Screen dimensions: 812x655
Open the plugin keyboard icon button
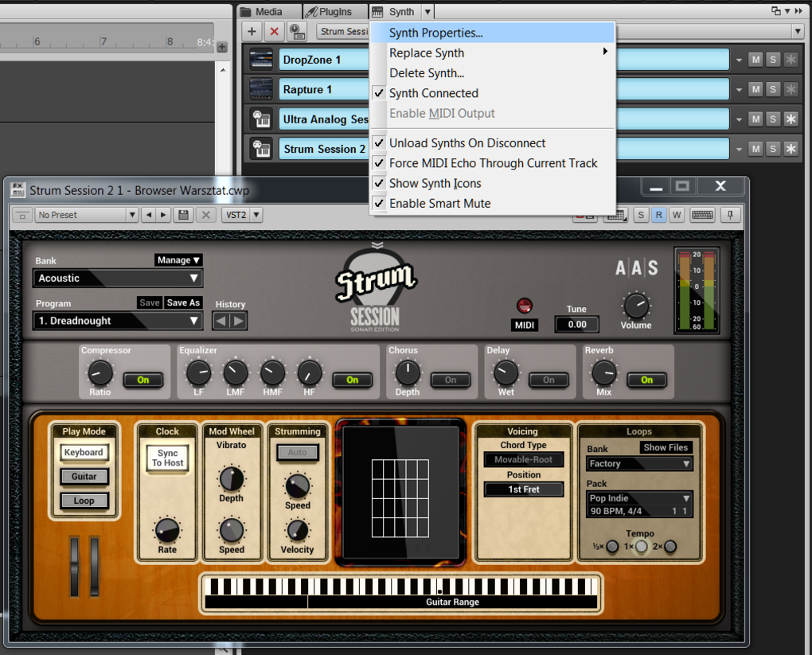click(702, 215)
